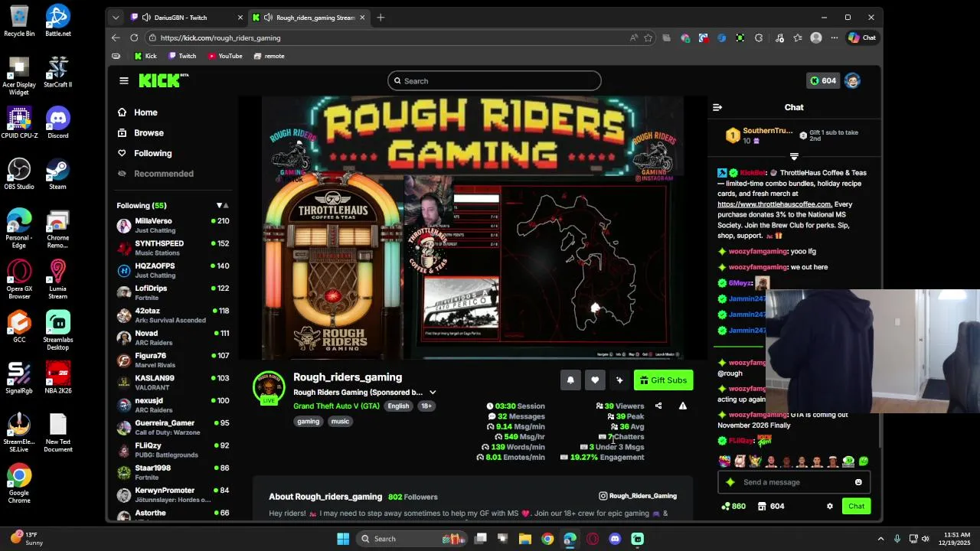Screen dimensions: 980x551
Task: Open LofiDrips channel from following list
Action: coord(173,292)
